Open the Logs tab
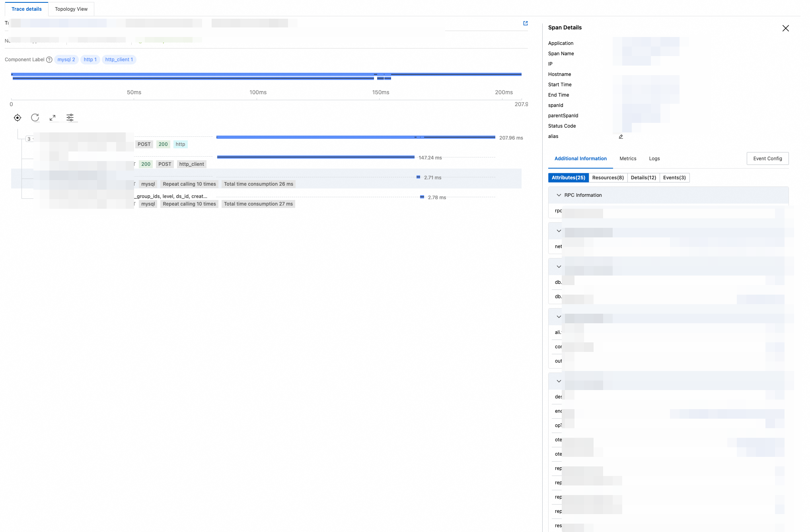The width and height of the screenshot is (810, 532). (654, 159)
